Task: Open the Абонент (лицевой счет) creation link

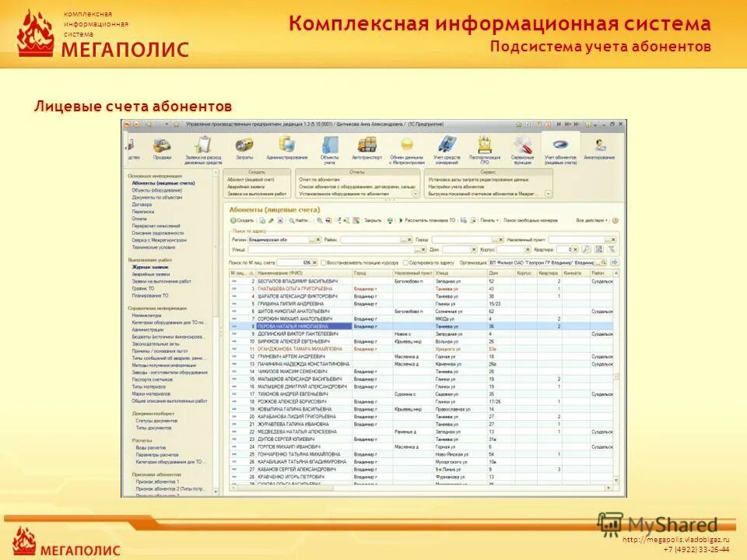Action: (251, 179)
